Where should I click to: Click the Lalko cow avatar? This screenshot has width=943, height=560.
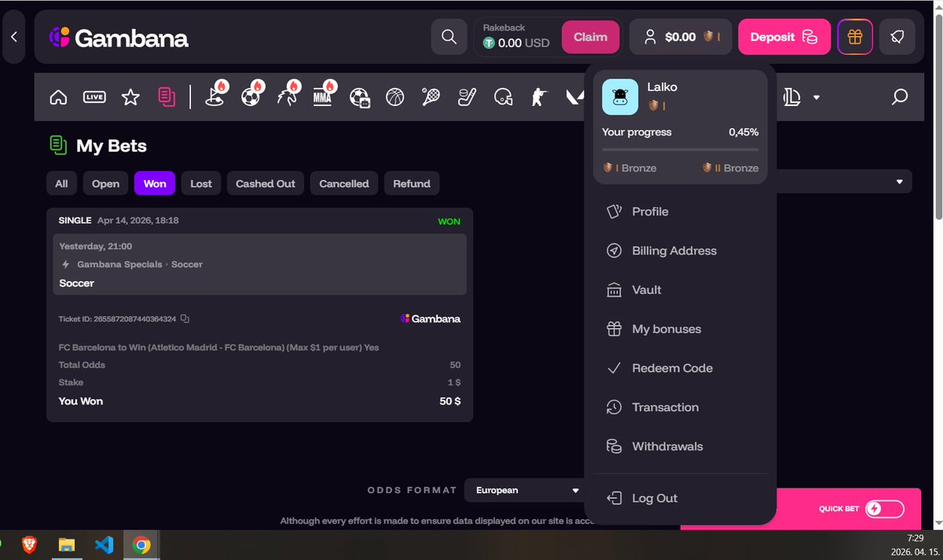coord(620,97)
